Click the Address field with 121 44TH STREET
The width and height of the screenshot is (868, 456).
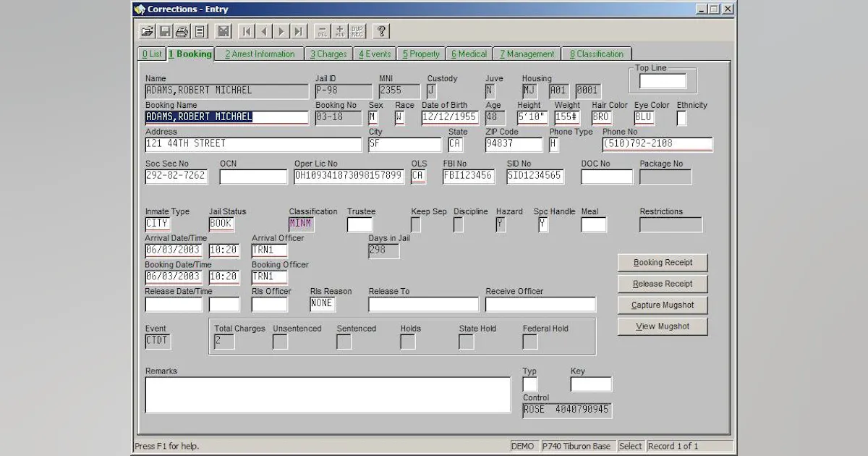click(x=253, y=144)
